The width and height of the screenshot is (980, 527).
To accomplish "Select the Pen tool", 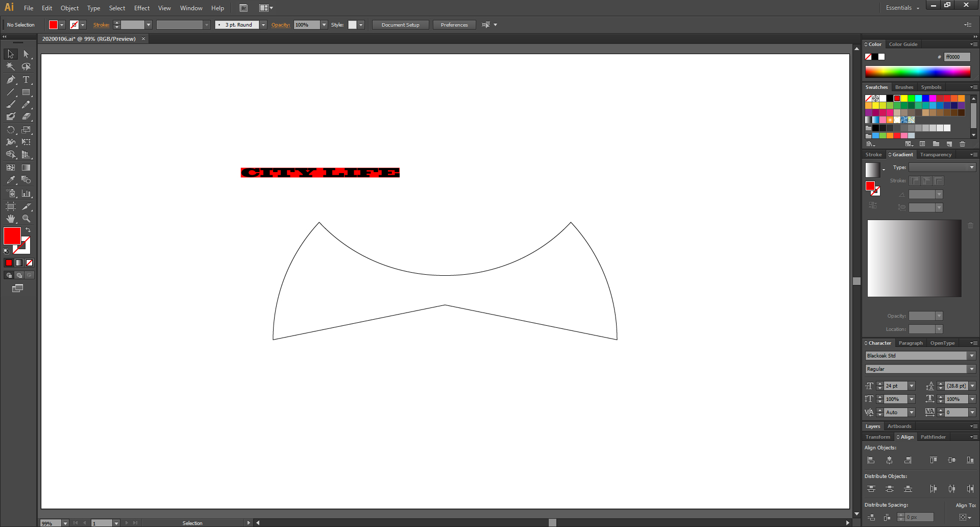I will [x=11, y=80].
